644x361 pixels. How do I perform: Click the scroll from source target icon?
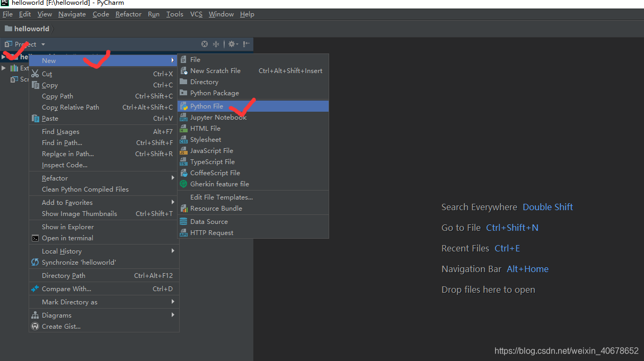click(x=205, y=44)
